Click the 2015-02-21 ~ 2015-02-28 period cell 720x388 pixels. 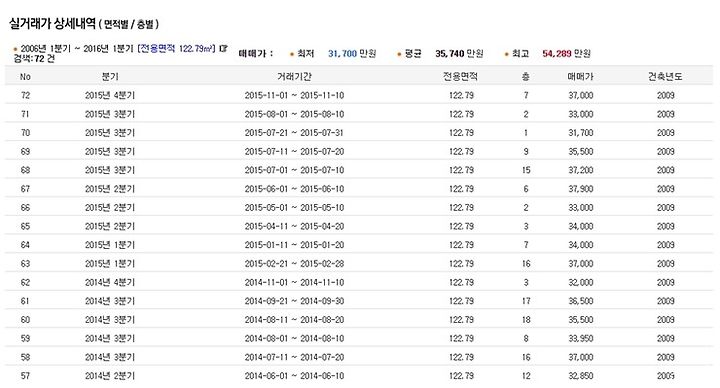coord(294,264)
